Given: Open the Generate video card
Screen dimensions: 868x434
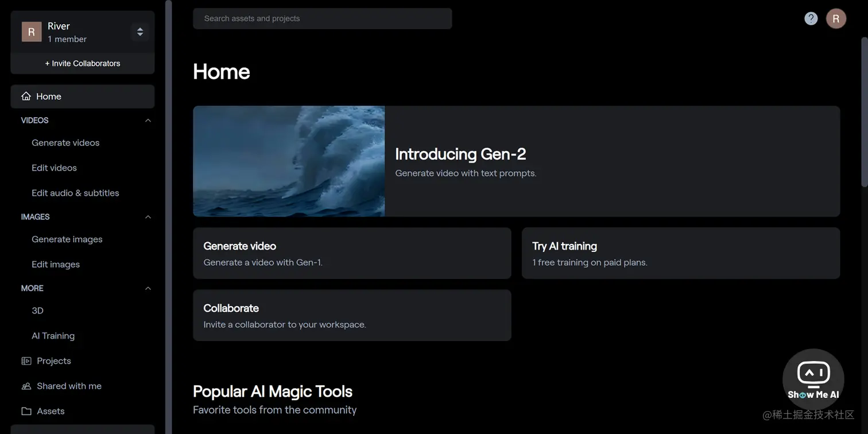Looking at the screenshot, I should (352, 253).
